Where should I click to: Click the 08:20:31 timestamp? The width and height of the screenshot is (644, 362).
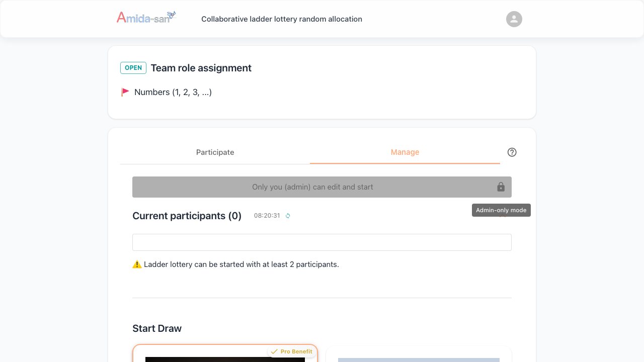267,216
